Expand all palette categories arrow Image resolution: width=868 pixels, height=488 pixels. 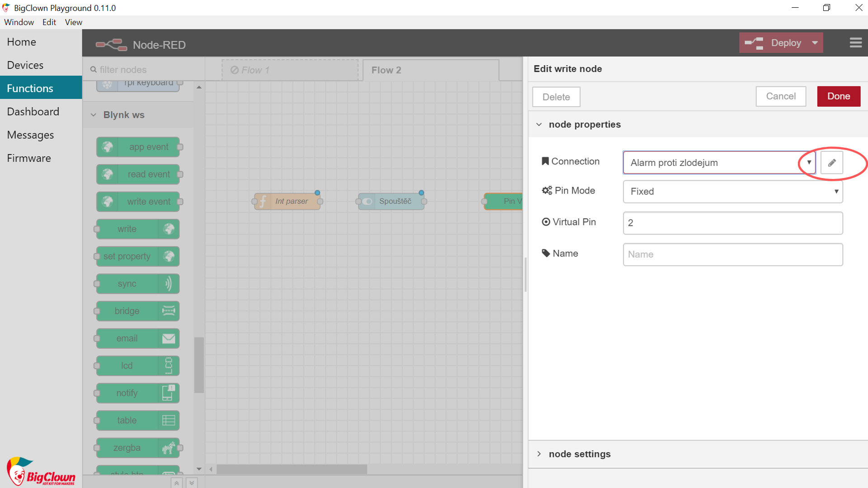click(192, 483)
